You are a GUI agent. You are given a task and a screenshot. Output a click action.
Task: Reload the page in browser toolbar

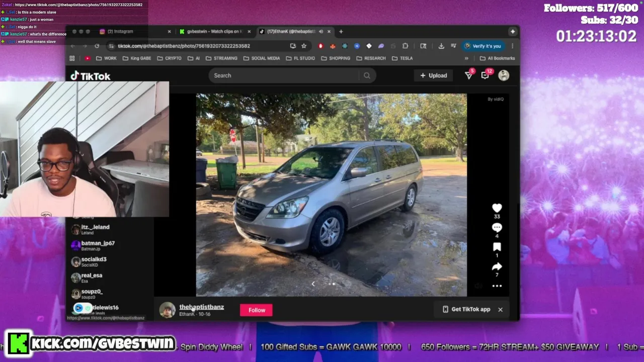click(x=97, y=46)
